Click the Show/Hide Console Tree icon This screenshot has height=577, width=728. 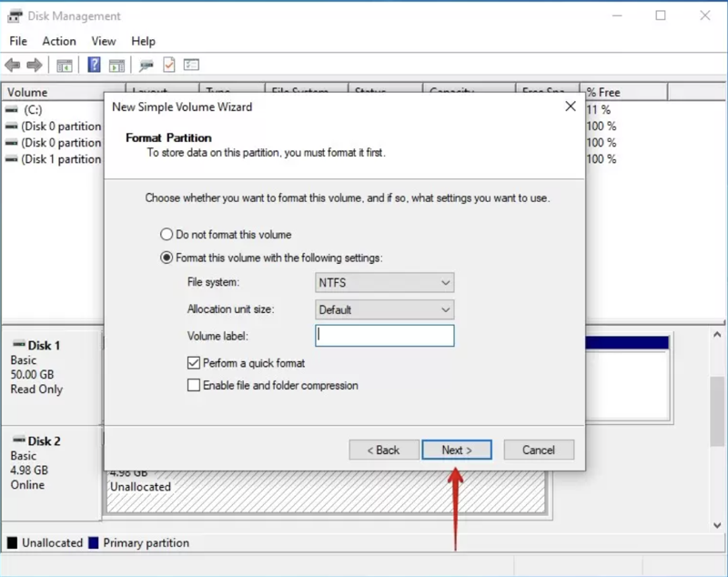(65, 66)
